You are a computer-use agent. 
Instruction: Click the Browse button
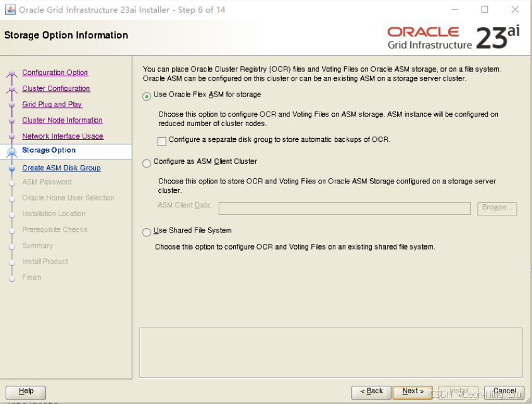point(497,209)
